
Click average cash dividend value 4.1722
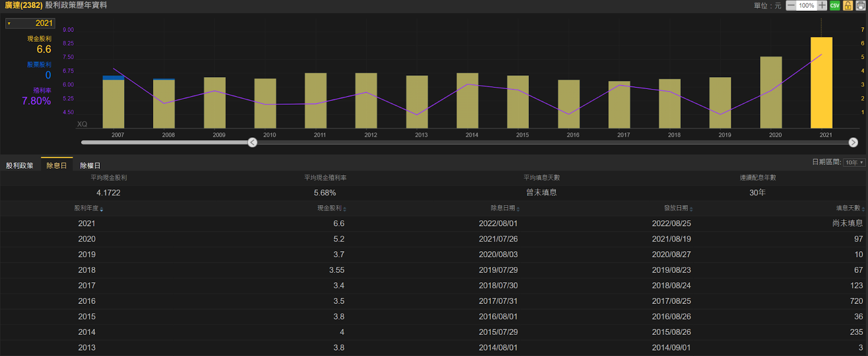[x=108, y=193]
